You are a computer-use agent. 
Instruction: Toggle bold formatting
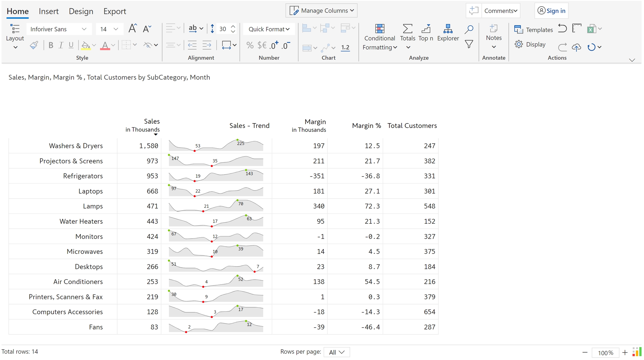(x=51, y=45)
